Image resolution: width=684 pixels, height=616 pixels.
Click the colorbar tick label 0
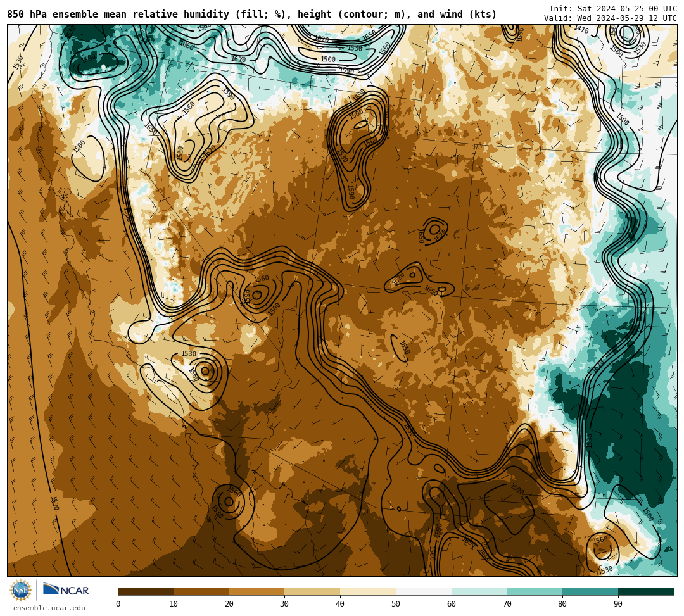point(118,604)
